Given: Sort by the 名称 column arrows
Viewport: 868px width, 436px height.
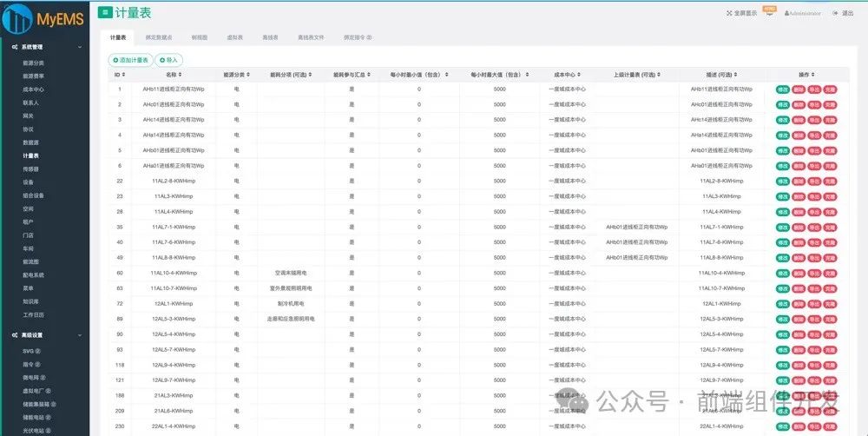Looking at the screenshot, I should click(x=180, y=74).
